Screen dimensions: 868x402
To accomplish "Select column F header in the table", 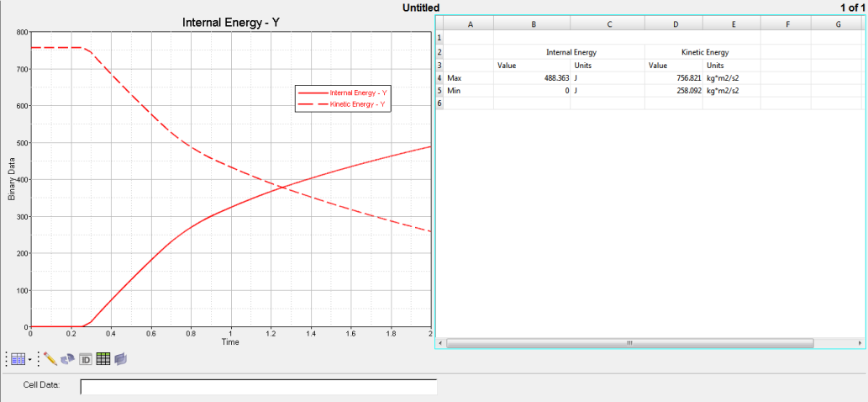I will (x=786, y=24).
